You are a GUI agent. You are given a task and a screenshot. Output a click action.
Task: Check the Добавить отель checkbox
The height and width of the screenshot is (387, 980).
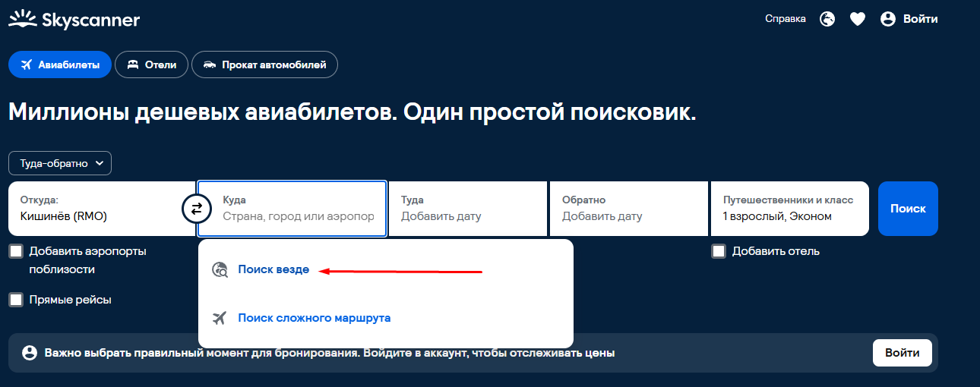tap(719, 251)
